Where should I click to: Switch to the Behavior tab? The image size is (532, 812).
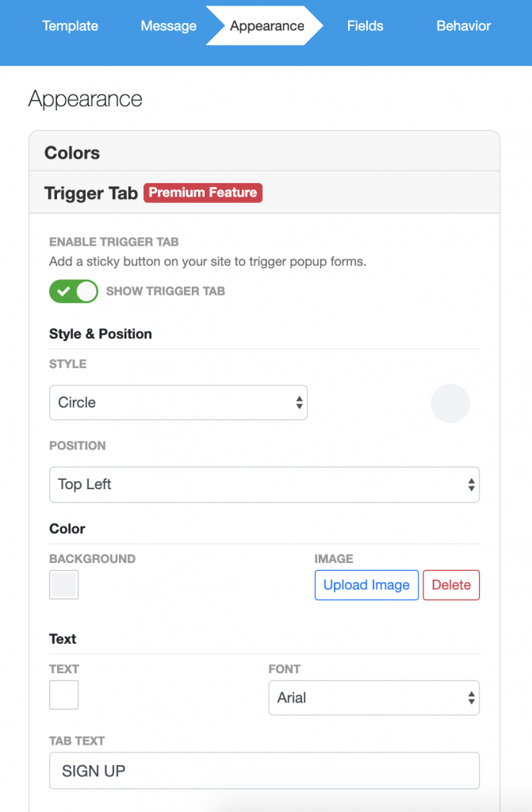click(463, 25)
